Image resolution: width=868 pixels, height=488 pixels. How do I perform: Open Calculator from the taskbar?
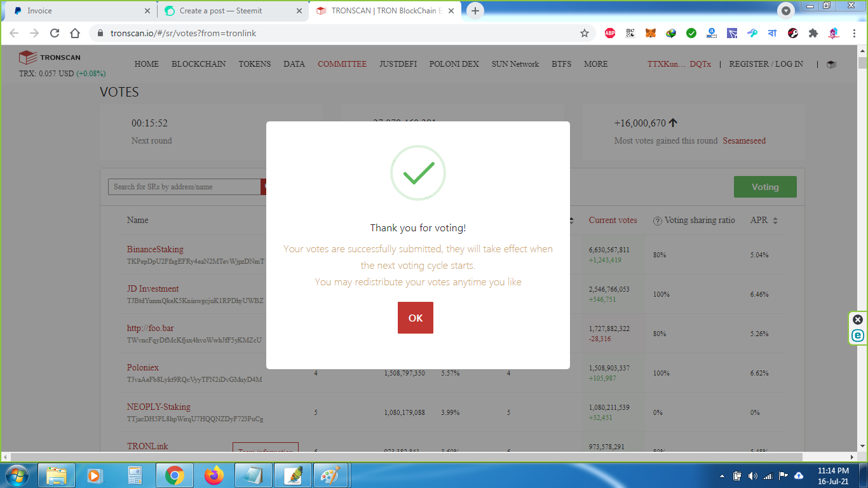click(x=135, y=475)
